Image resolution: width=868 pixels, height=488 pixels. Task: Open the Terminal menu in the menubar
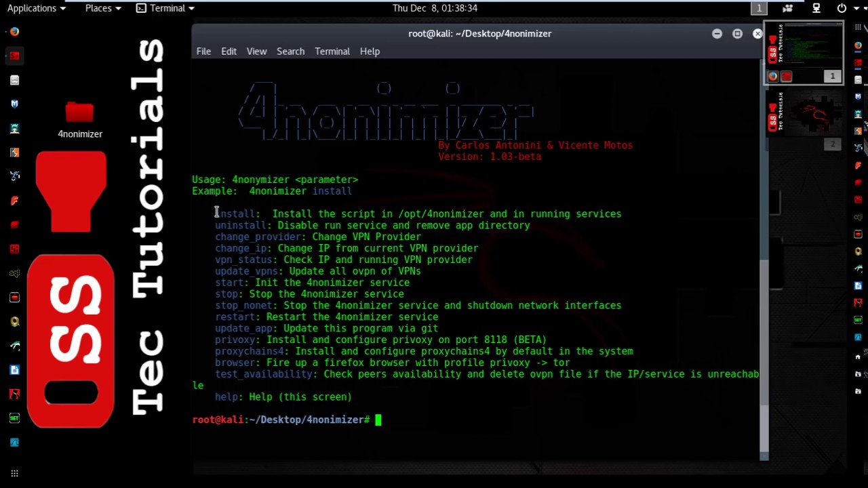tap(332, 51)
